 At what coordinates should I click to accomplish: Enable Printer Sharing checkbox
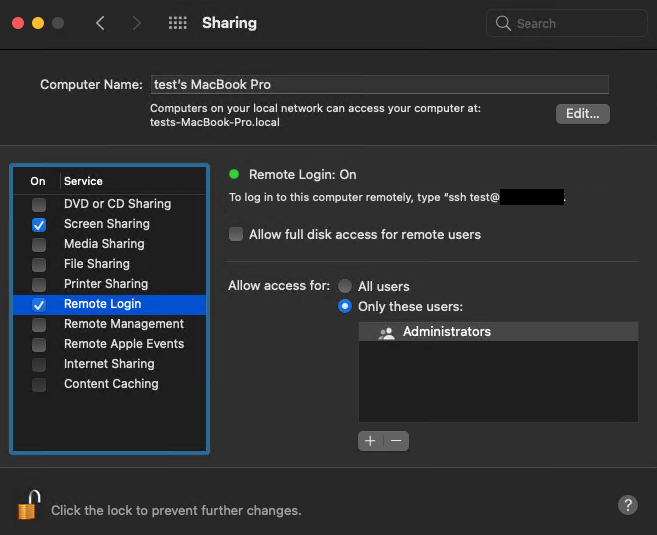(x=39, y=285)
